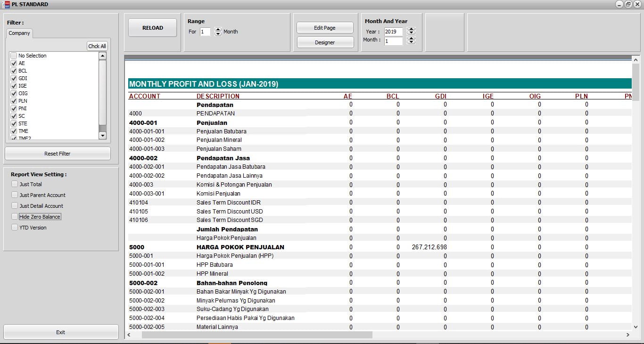The image size is (644, 344).
Task: Open the Designer
Action: point(325,42)
